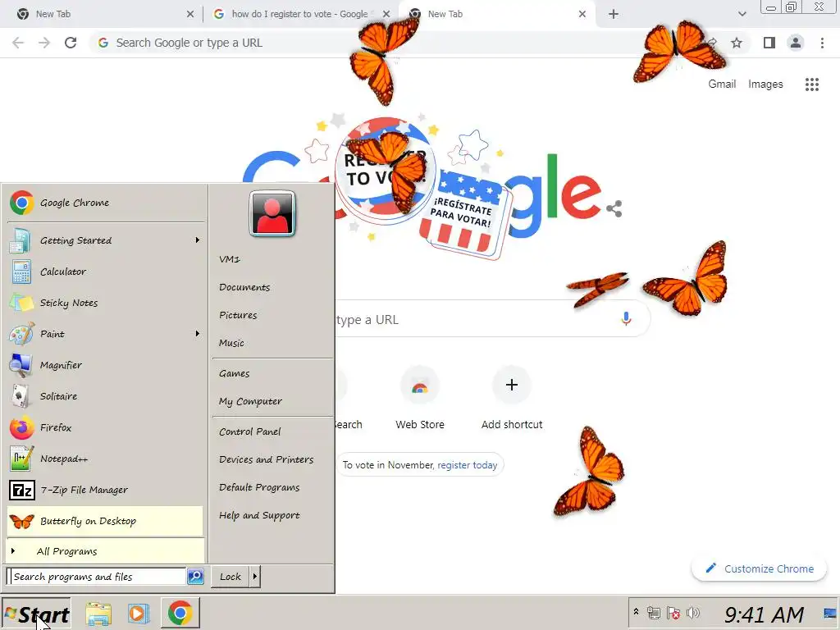
Task: Open Games from Start menu
Action: (x=234, y=373)
